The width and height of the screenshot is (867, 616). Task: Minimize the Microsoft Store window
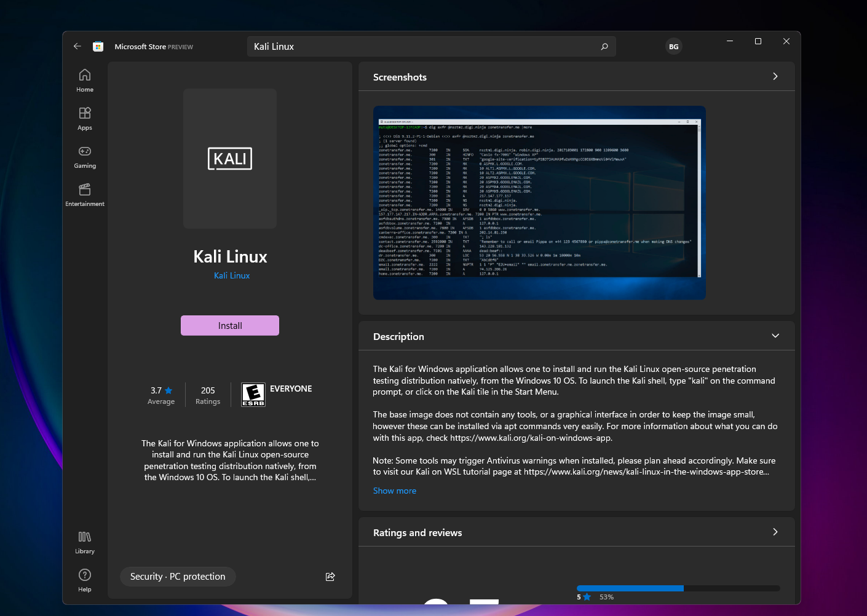tap(730, 41)
